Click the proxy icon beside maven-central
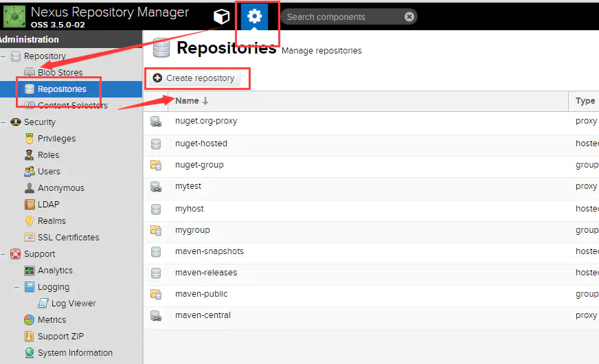This screenshot has width=599, height=364. click(x=156, y=316)
